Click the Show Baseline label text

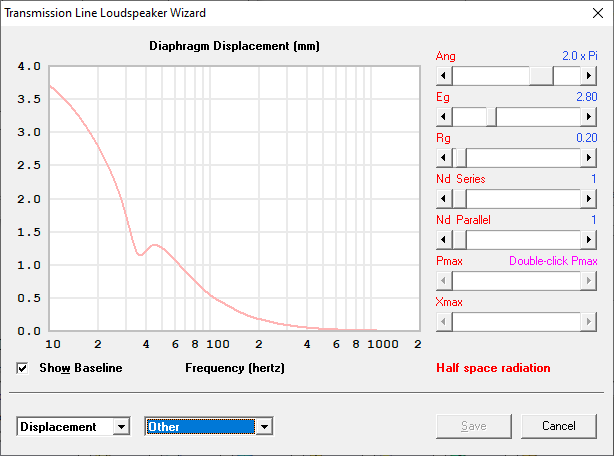pyautogui.click(x=81, y=368)
